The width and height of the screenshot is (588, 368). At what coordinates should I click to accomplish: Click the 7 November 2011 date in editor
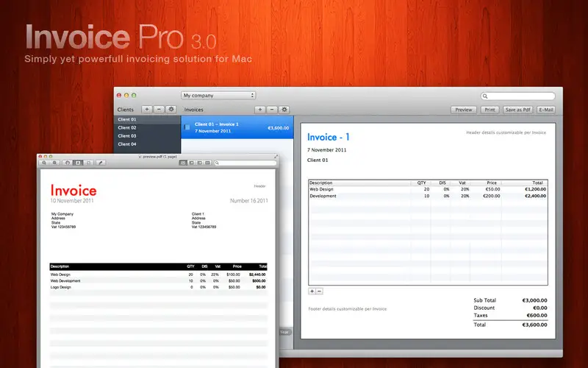[326, 150]
